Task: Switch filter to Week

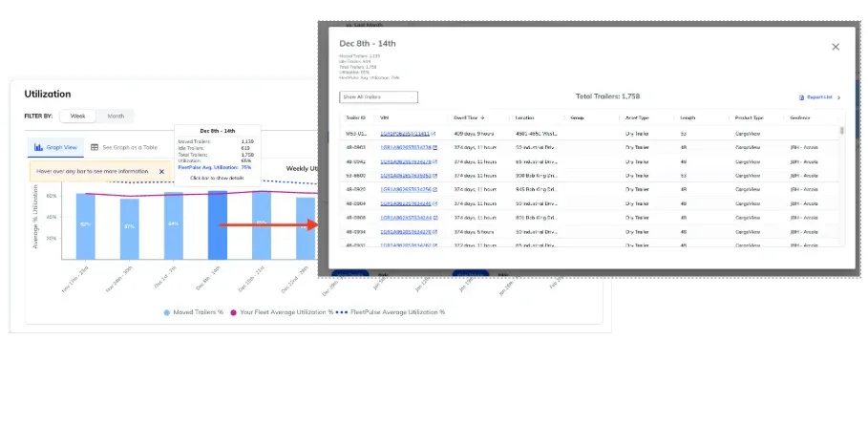Action: (77, 116)
